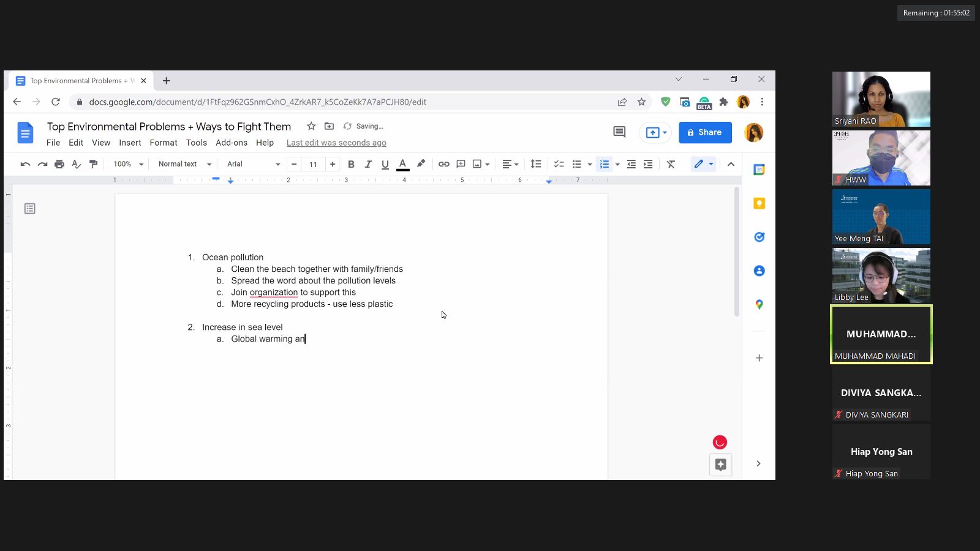Click the Print icon
Screen dimensions: 980x551
tap(59, 164)
